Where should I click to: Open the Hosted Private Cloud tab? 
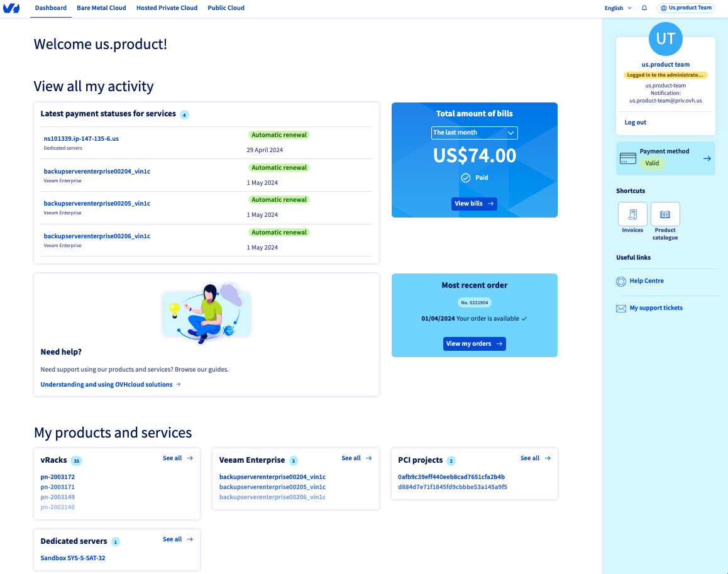(167, 8)
